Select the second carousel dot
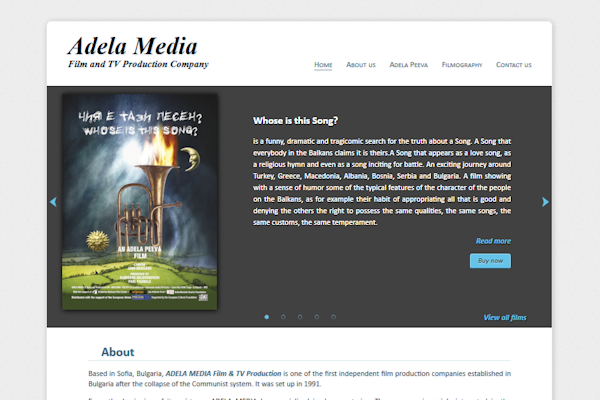The width and height of the screenshot is (600, 400). (283, 317)
